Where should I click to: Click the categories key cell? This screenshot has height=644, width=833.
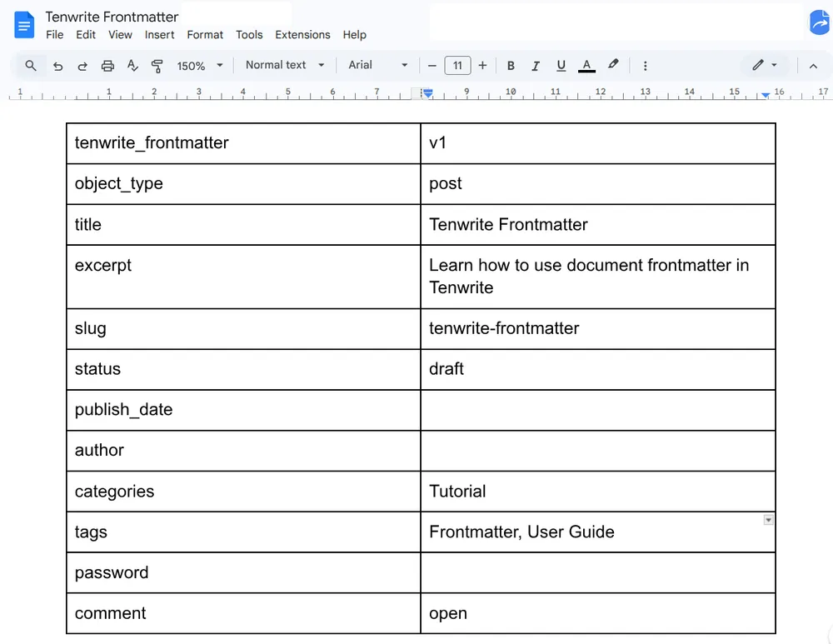click(243, 492)
